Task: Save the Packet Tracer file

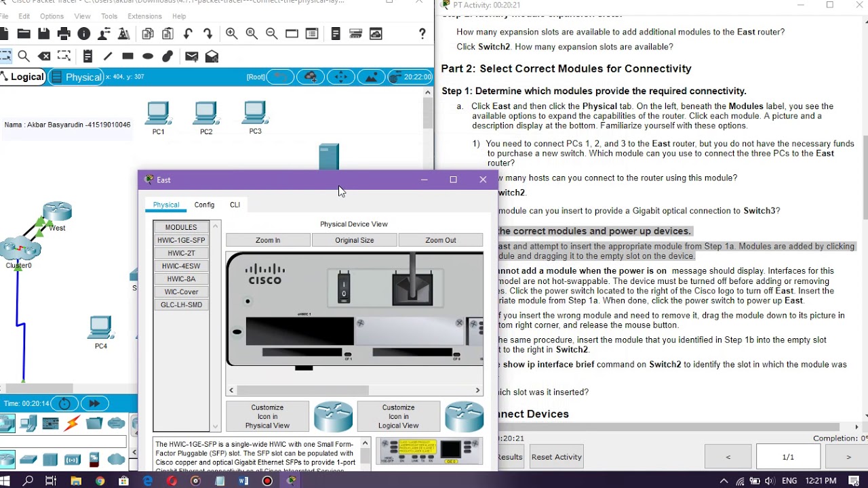Action: (43, 34)
